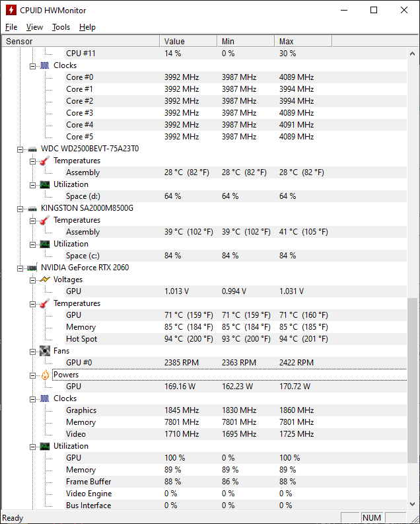Open the File menu
The height and width of the screenshot is (524, 420).
pyautogui.click(x=11, y=27)
